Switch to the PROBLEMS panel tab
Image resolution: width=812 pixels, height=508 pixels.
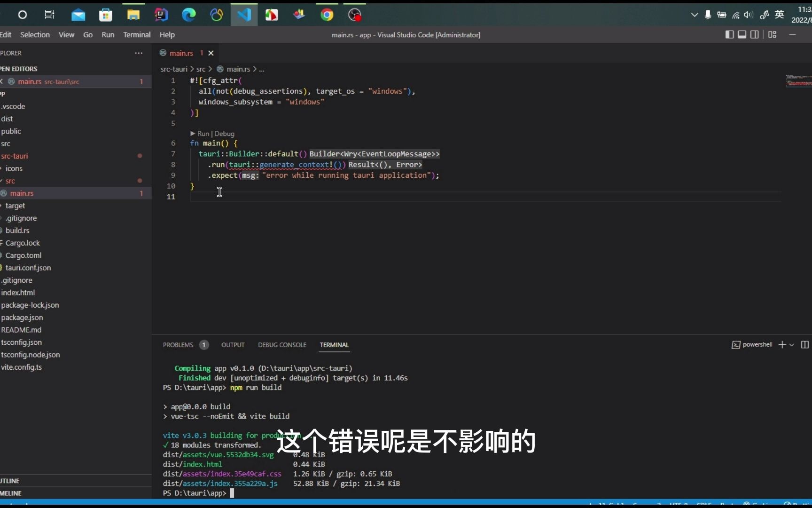(x=178, y=345)
